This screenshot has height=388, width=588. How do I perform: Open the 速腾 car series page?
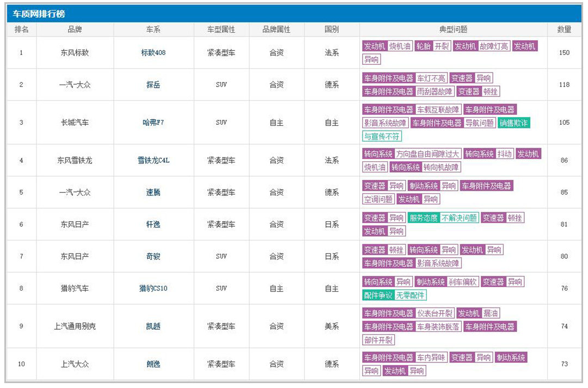coord(154,192)
